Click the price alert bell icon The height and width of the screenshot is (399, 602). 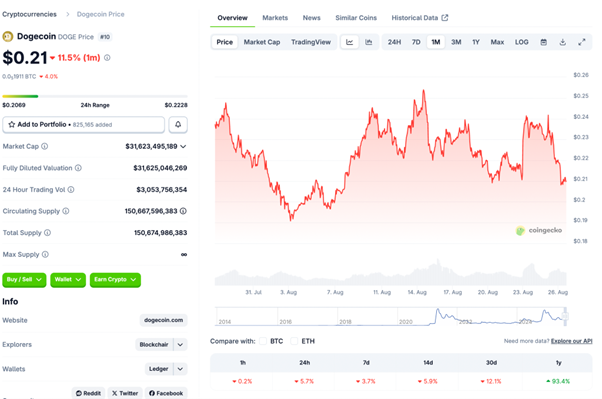coord(178,124)
